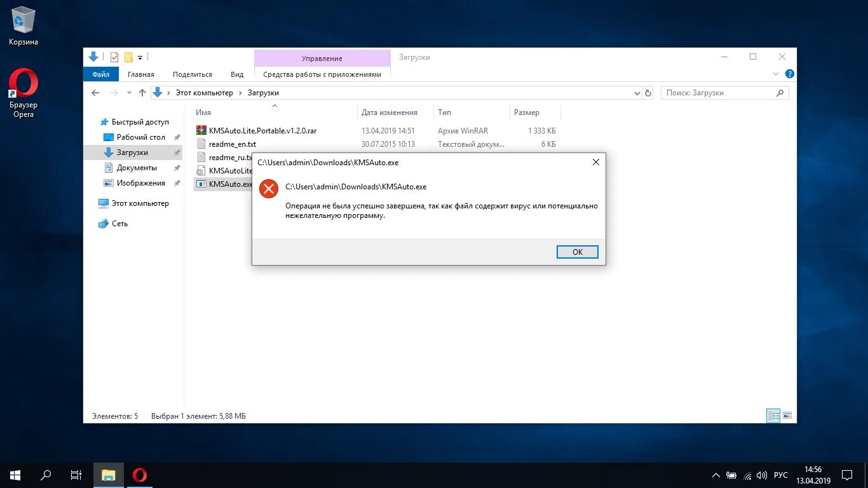Image resolution: width=868 pixels, height=488 pixels.
Task: Click the Браузер Opera desktop shortcut
Action: (24, 93)
